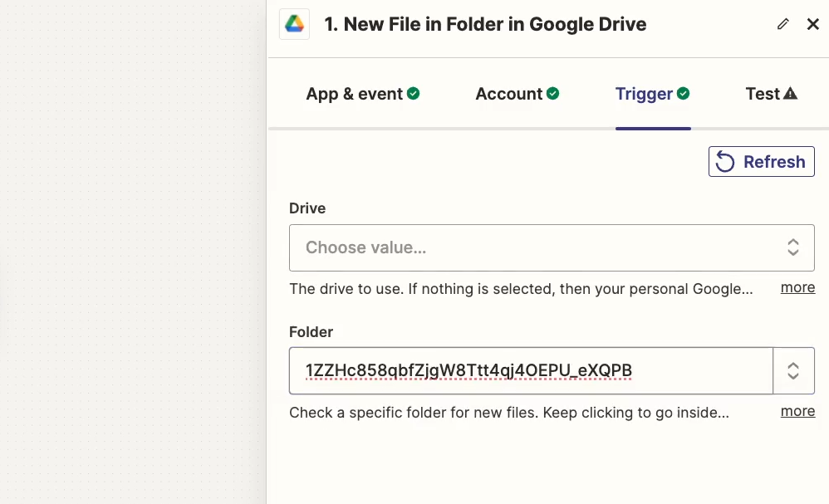Expand more link under Drive description
829x504 pixels.
797,287
